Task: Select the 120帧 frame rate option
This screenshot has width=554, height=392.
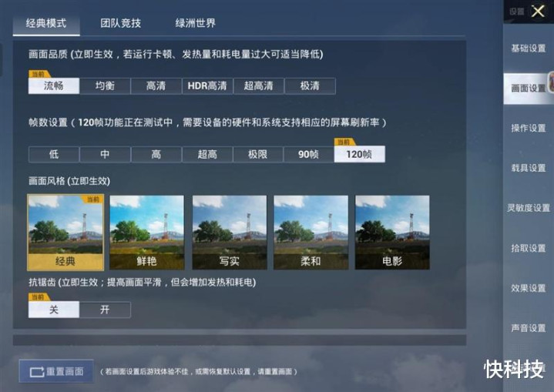Action: [x=359, y=154]
